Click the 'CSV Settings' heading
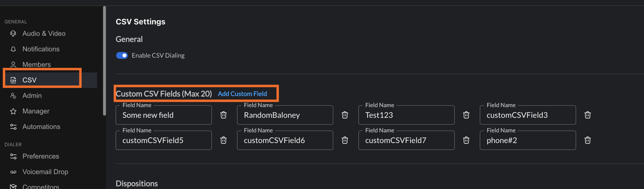 point(141,22)
